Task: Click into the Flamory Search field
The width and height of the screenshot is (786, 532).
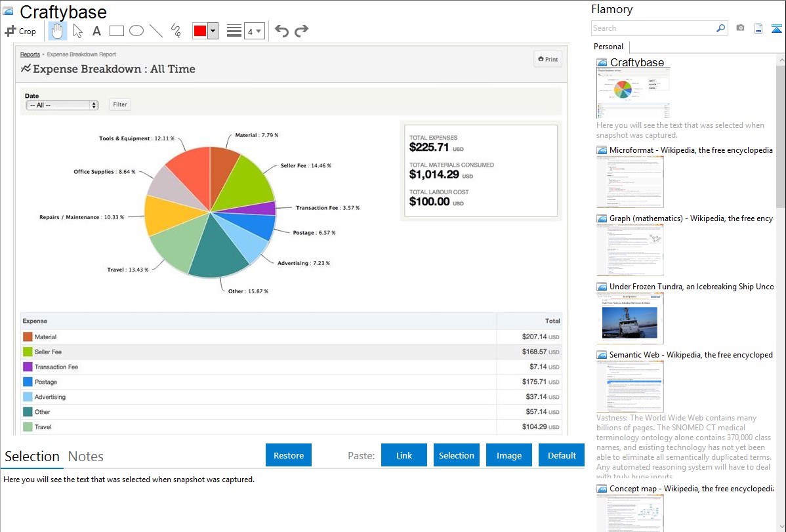Action: pos(653,28)
